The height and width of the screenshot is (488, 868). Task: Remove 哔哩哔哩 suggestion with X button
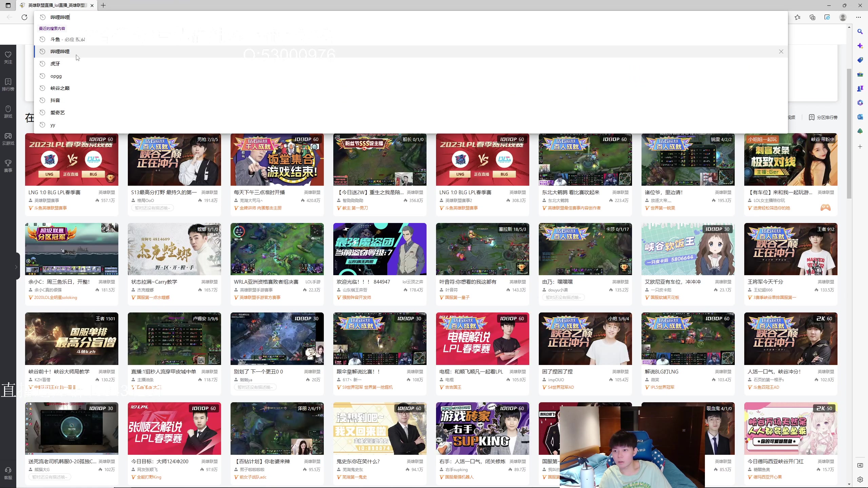tap(781, 52)
